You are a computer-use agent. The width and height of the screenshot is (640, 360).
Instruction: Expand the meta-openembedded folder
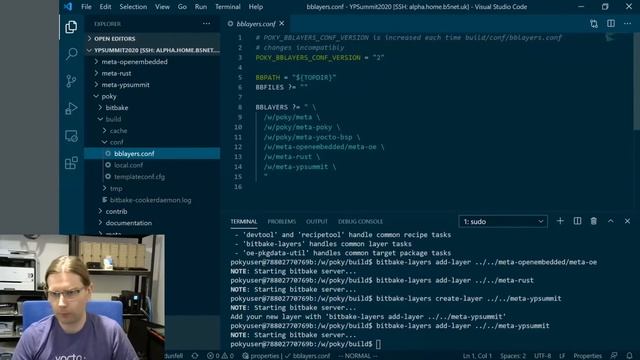pos(153,62)
